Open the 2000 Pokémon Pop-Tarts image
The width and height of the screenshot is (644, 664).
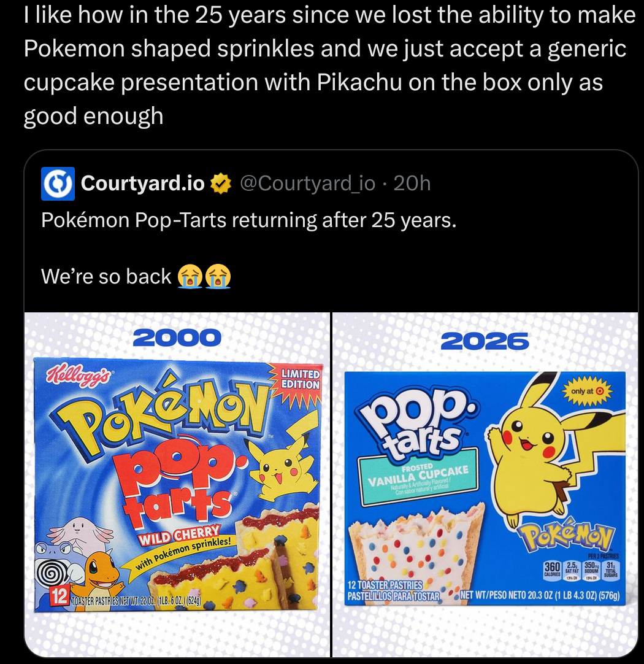click(x=177, y=485)
